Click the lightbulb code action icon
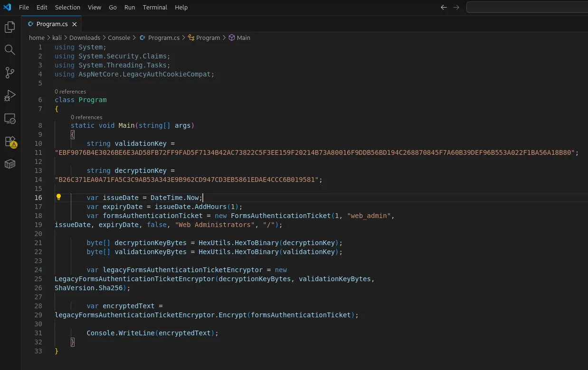Screen dimensions: 588x370 pos(59,198)
